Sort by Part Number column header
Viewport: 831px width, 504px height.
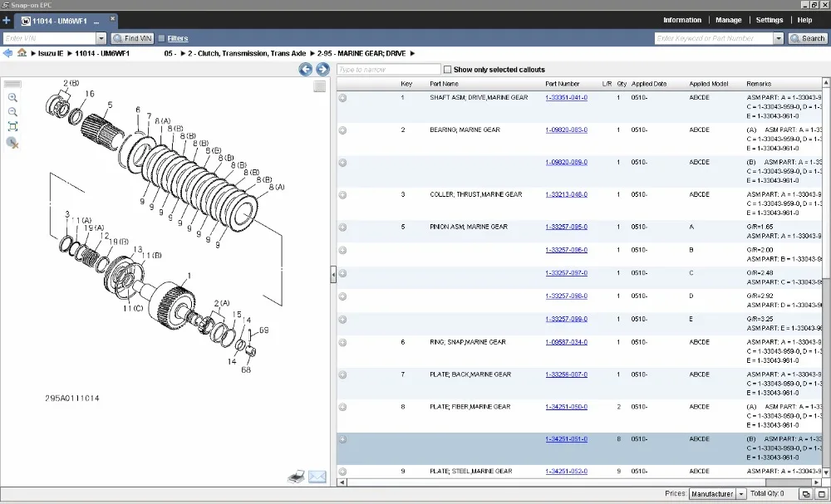coord(563,84)
